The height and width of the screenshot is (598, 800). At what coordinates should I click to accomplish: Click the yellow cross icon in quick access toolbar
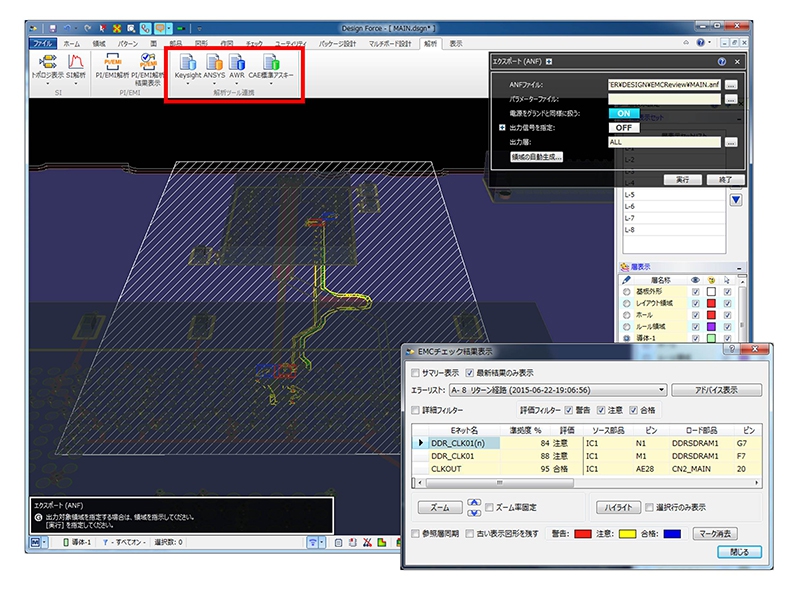pos(117,29)
